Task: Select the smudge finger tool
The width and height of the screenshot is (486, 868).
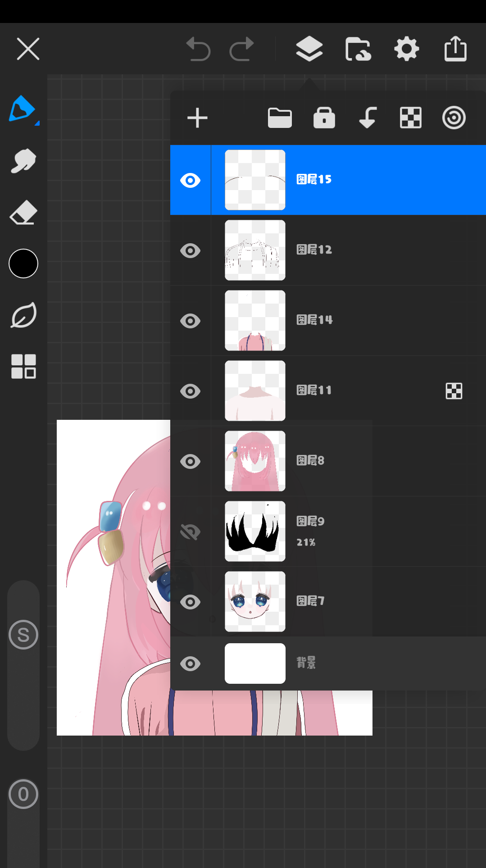Action: coord(23,161)
